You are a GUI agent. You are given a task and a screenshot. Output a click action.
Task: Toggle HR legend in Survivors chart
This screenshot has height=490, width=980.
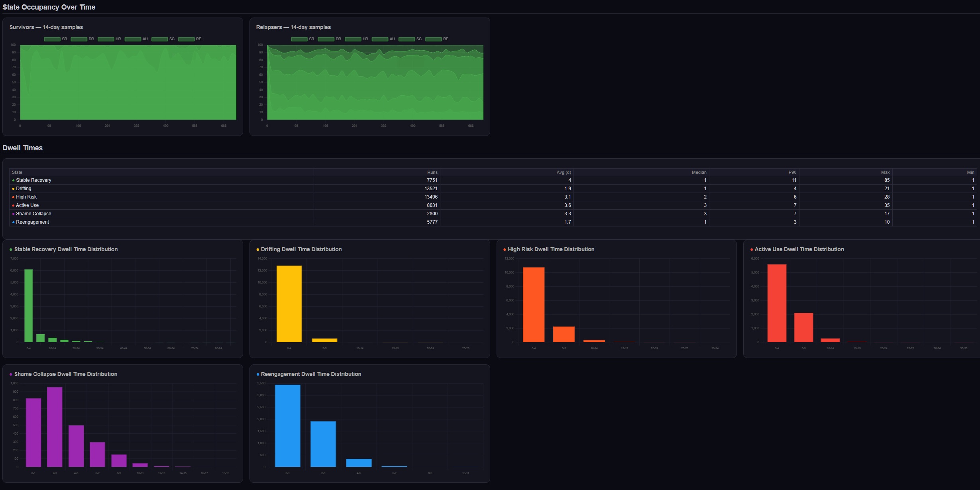[109, 39]
